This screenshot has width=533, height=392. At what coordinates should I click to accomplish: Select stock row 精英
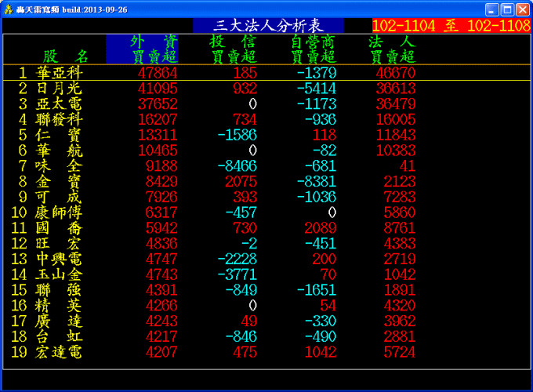coord(266,306)
